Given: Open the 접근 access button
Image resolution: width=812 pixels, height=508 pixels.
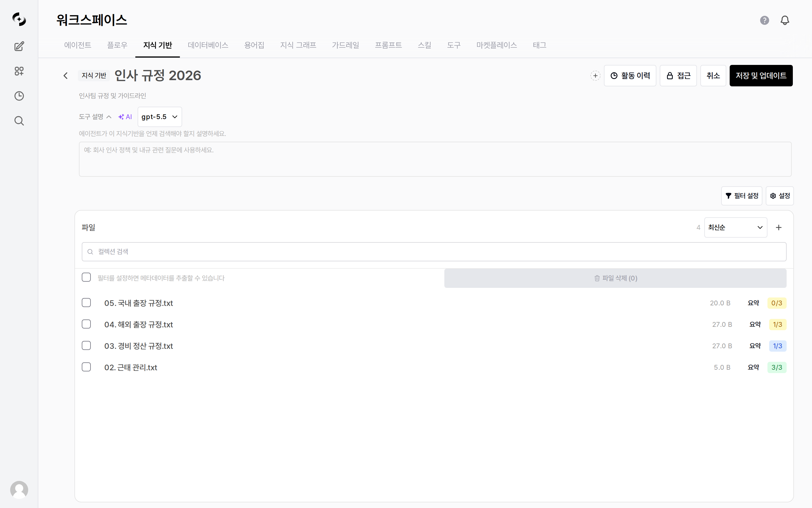Looking at the screenshot, I should 678,76.
